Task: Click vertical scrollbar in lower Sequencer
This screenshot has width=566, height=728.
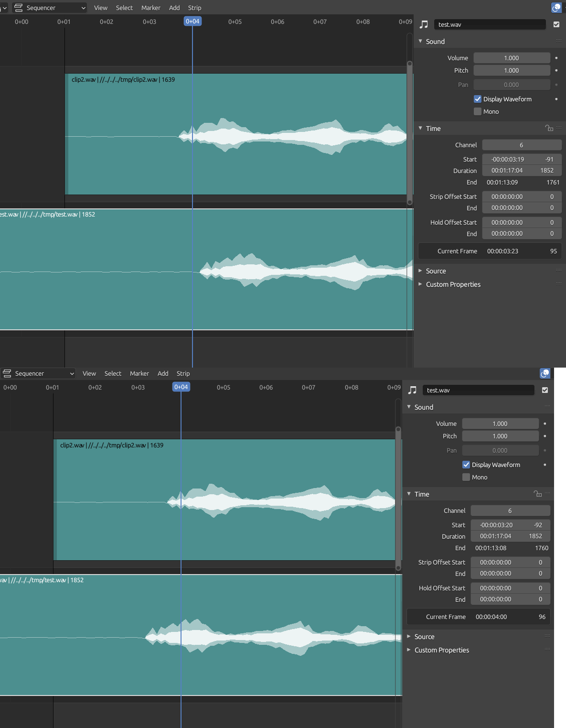Action: point(398,499)
